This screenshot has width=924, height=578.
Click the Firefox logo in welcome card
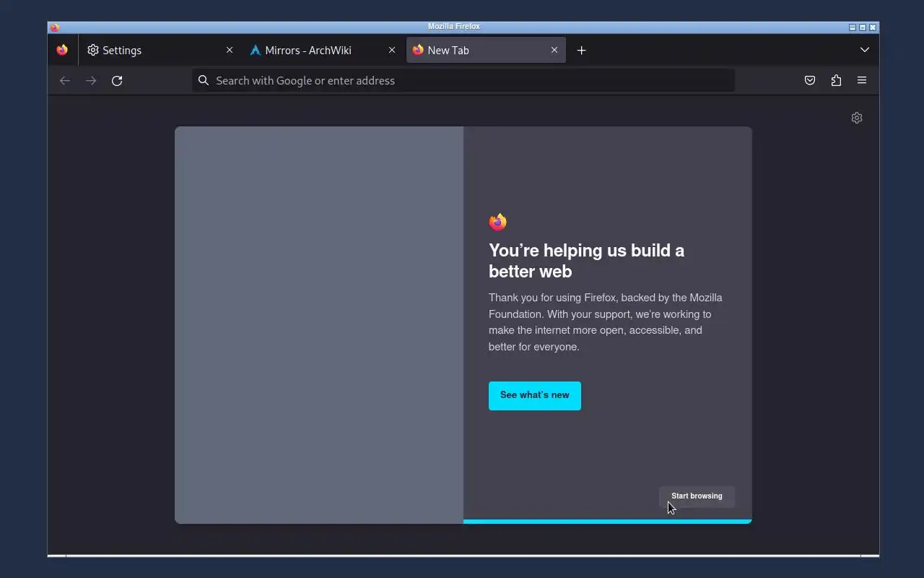click(x=498, y=222)
